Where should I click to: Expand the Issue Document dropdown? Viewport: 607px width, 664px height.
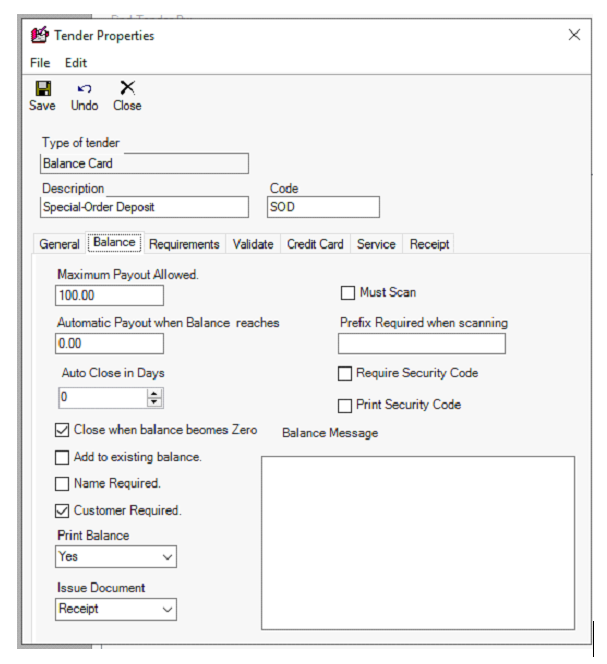click(x=167, y=609)
